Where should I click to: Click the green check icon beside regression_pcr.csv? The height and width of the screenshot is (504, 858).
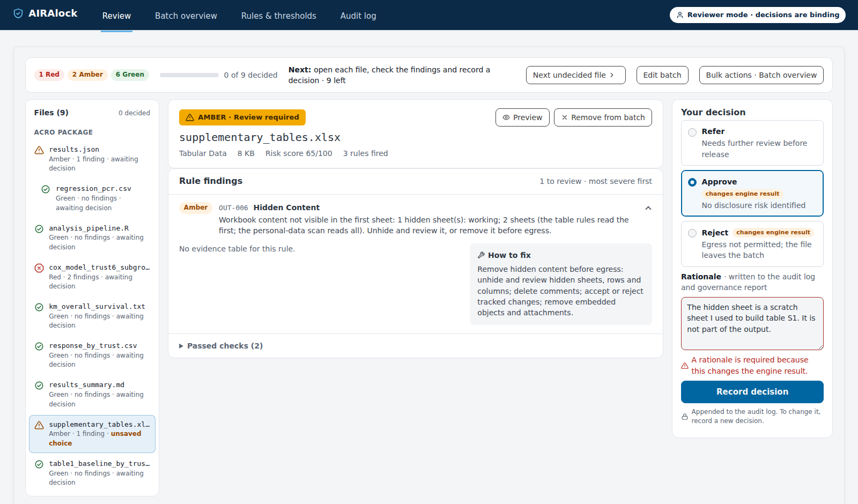(x=46, y=189)
